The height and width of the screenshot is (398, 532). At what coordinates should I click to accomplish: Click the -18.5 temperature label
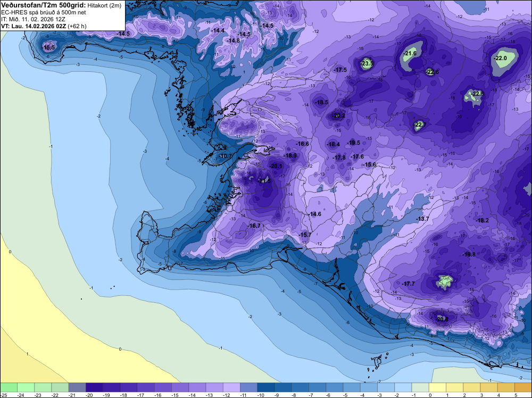[x=322, y=102]
